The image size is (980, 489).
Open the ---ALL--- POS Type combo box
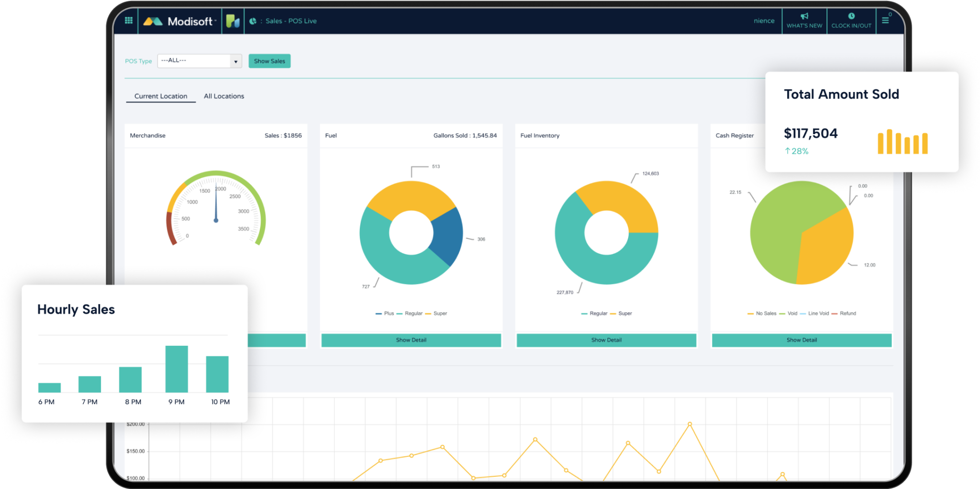click(x=194, y=61)
